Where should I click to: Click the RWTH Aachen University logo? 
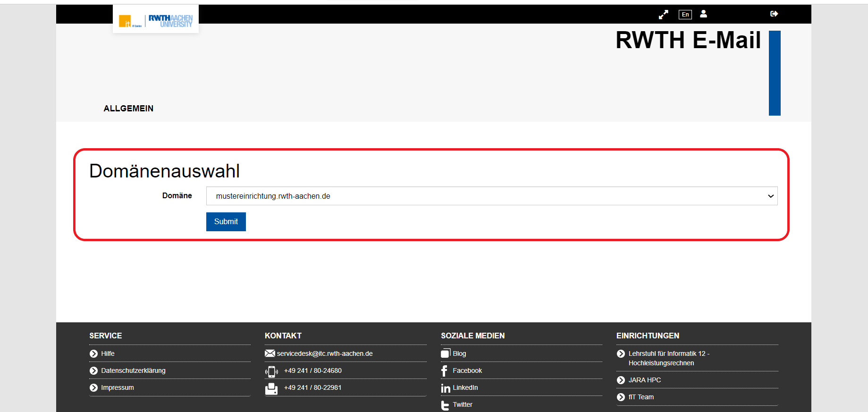[x=156, y=20]
